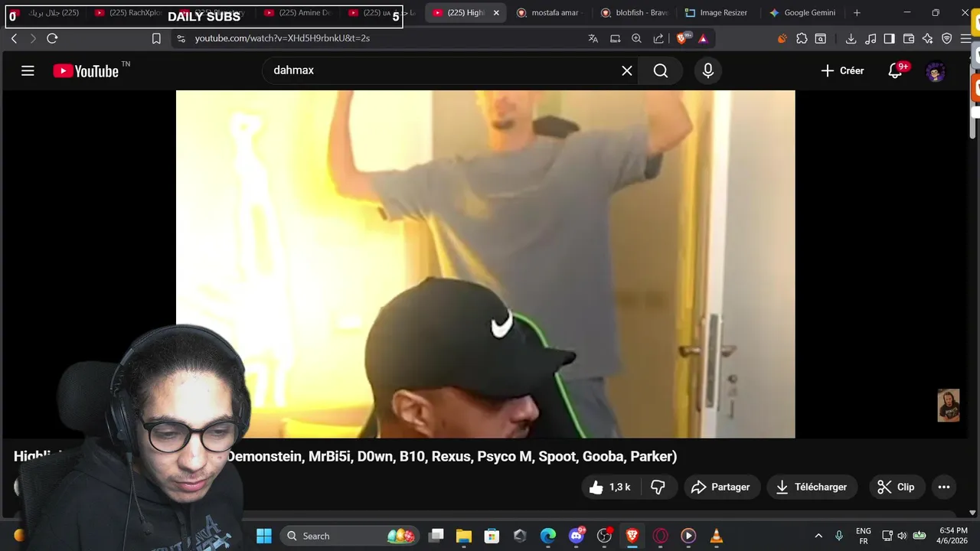
Task: Switch to the mostafa amar tab
Action: pos(550,13)
